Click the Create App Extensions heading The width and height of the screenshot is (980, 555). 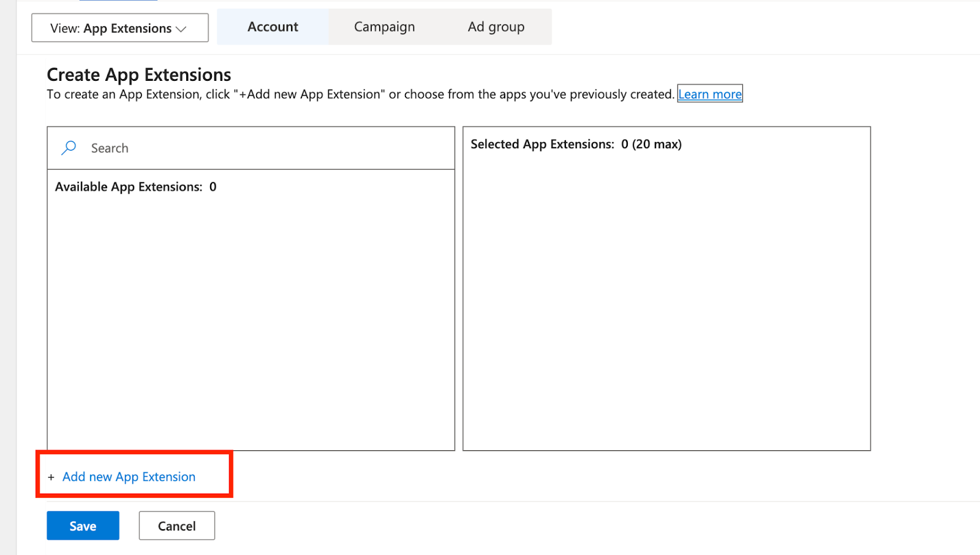[139, 75]
